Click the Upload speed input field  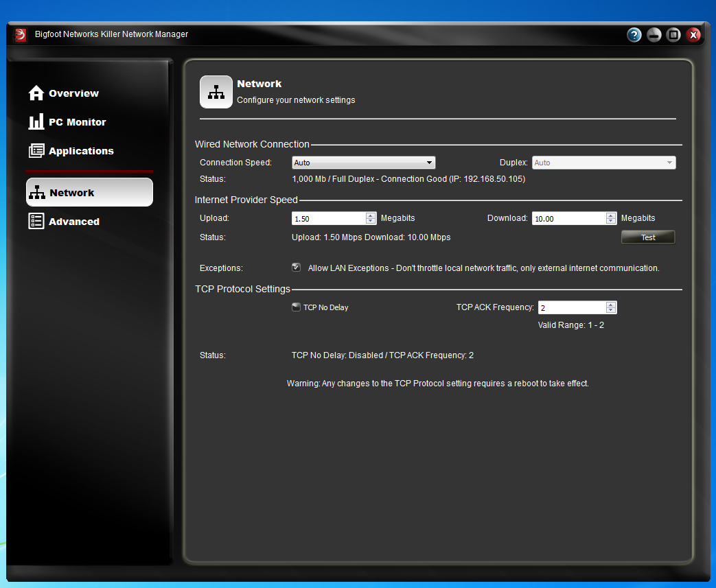(x=329, y=218)
